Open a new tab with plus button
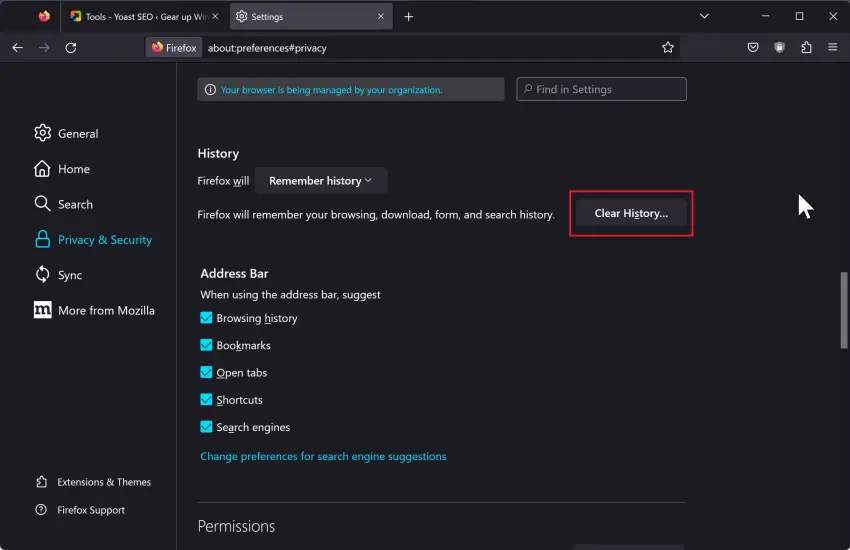Image resolution: width=850 pixels, height=550 pixels. click(409, 17)
